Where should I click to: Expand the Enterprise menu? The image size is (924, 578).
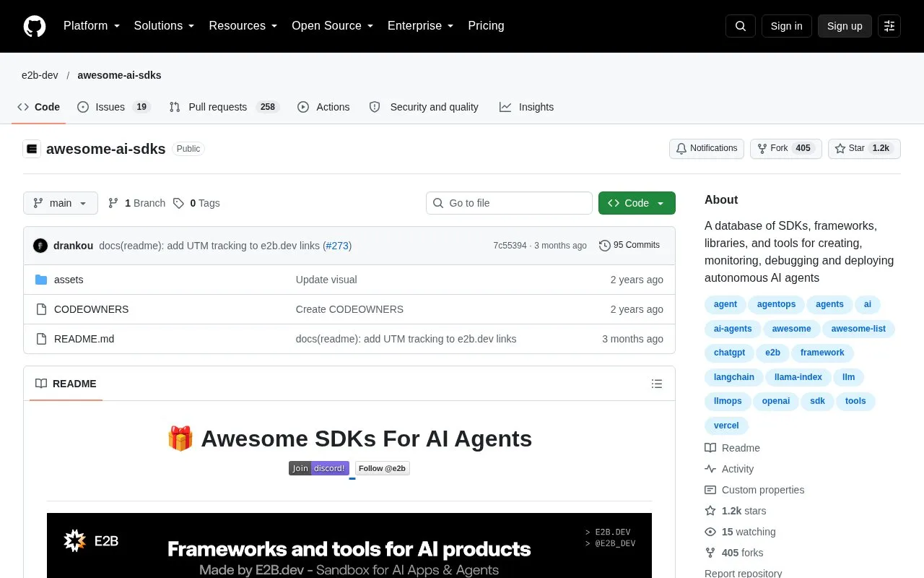pos(421,26)
